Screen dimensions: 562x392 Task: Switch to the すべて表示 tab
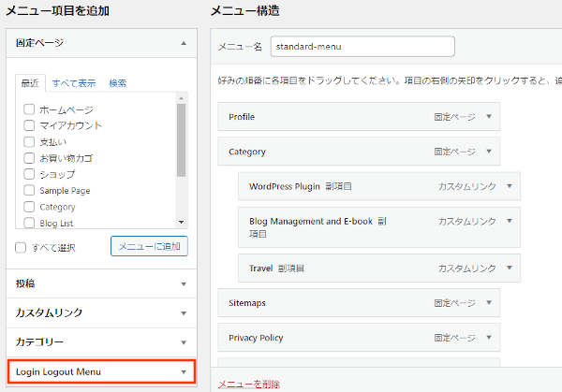coord(74,83)
